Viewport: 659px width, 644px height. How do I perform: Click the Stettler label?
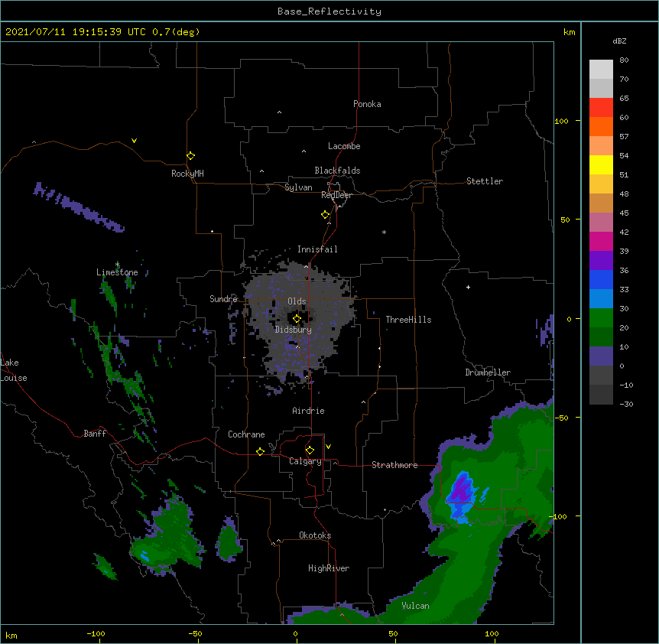pyautogui.click(x=485, y=181)
